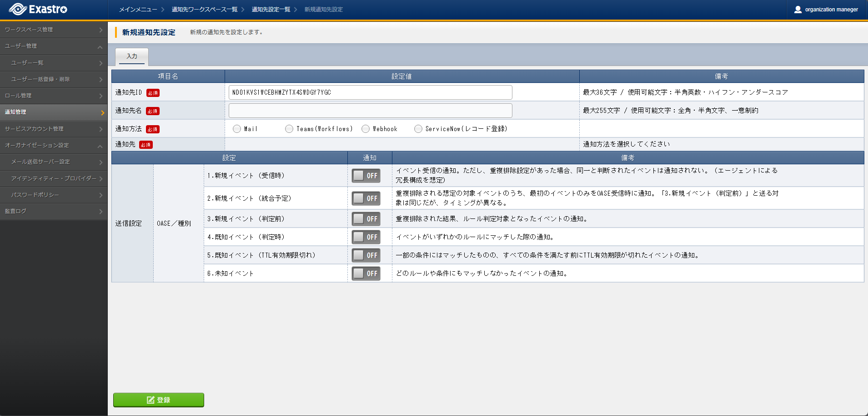Toggle 2.新規イベント（統合予定） notification switch
868x416 pixels.
(366, 198)
